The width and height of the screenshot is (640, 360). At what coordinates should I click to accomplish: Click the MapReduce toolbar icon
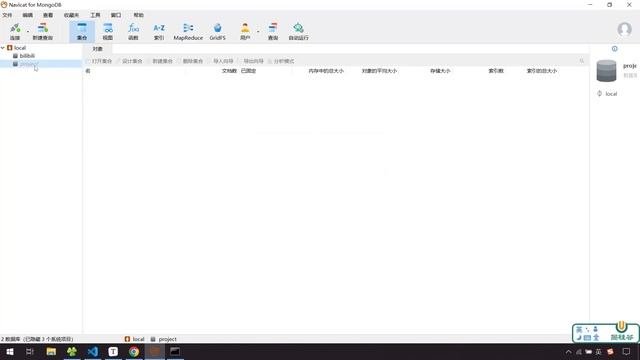pos(188,31)
